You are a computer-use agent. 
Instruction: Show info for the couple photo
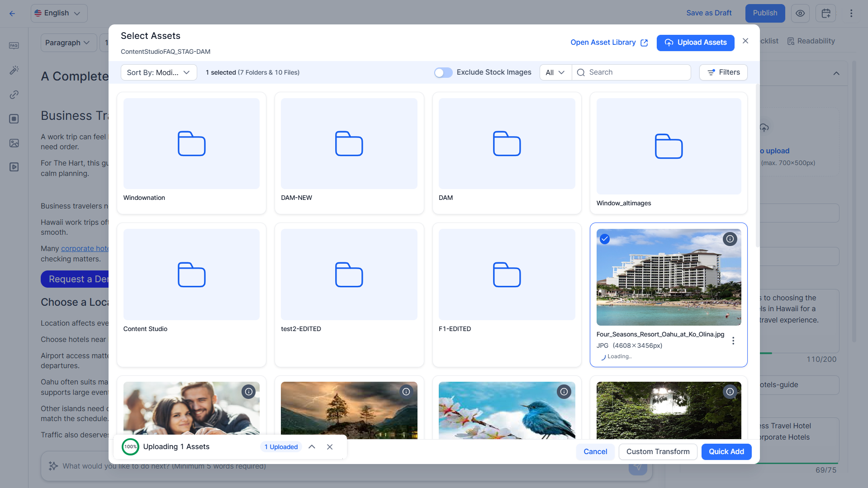click(x=248, y=392)
